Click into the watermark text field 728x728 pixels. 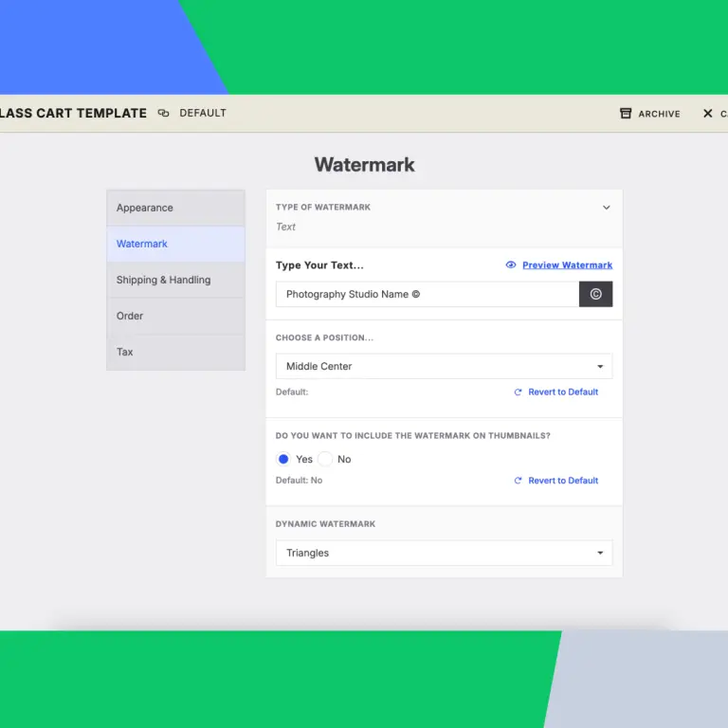tap(427, 295)
